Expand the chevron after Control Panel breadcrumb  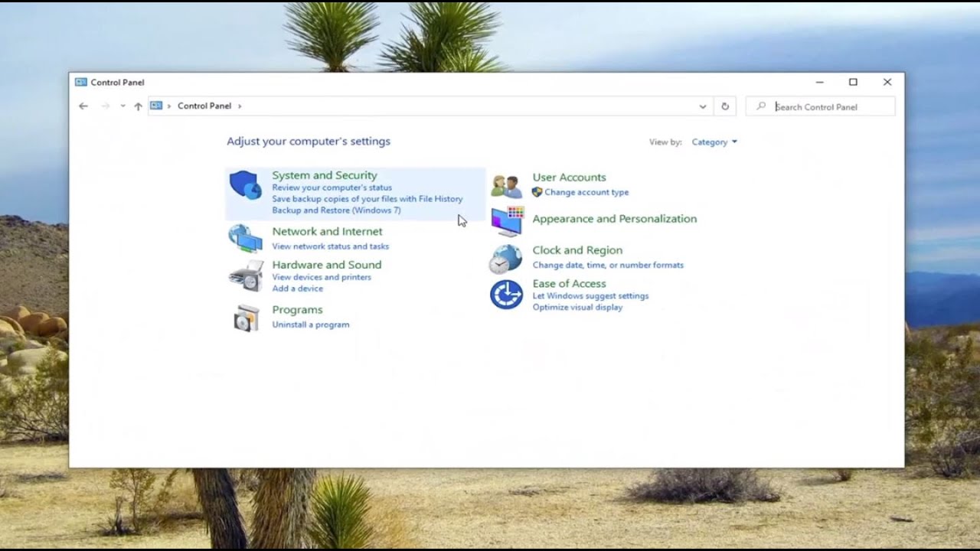pyautogui.click(x=240, y=106)
